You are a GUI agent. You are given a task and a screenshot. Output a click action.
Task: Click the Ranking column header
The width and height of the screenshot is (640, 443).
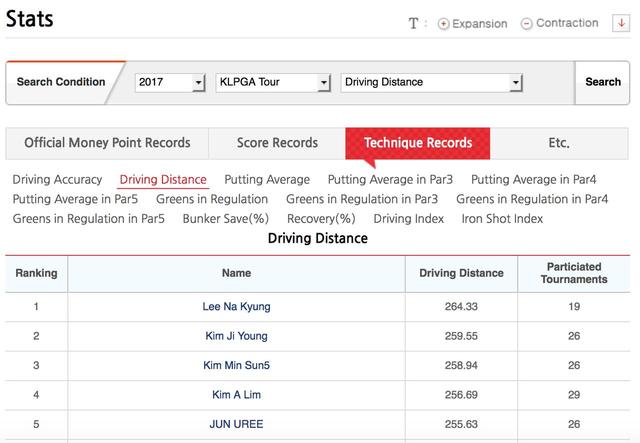(x=36, y=273)
